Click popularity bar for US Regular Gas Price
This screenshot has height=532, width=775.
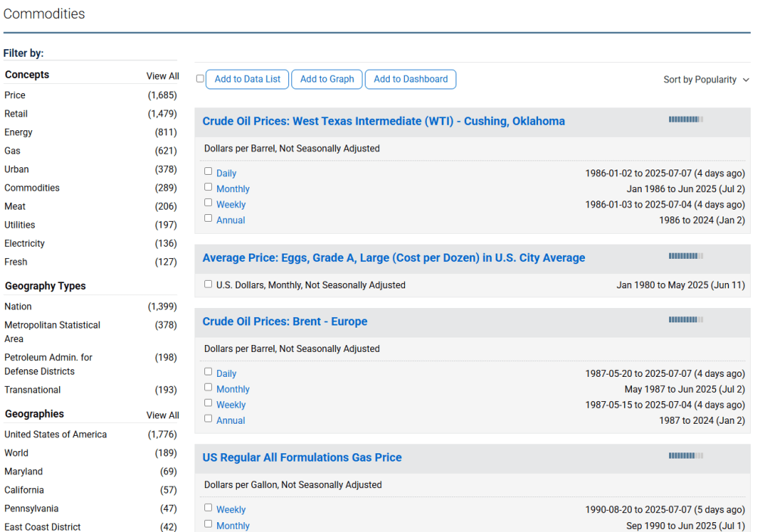pos(685,456)
